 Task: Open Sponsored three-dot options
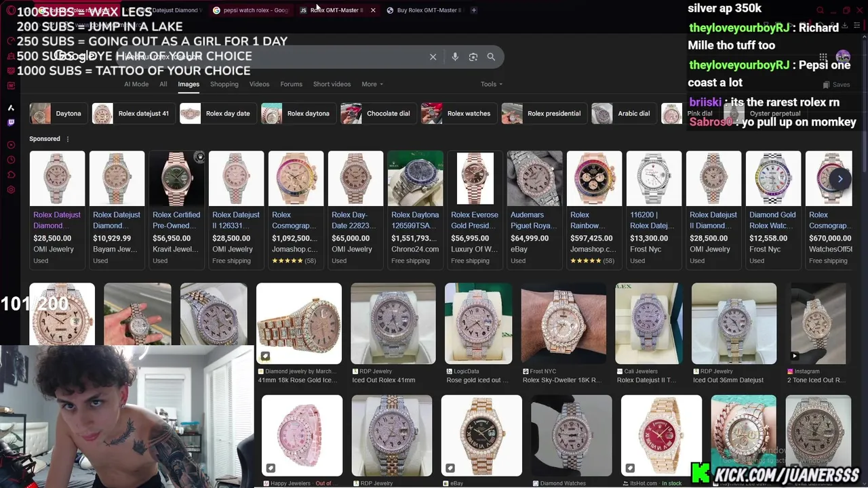67,139
